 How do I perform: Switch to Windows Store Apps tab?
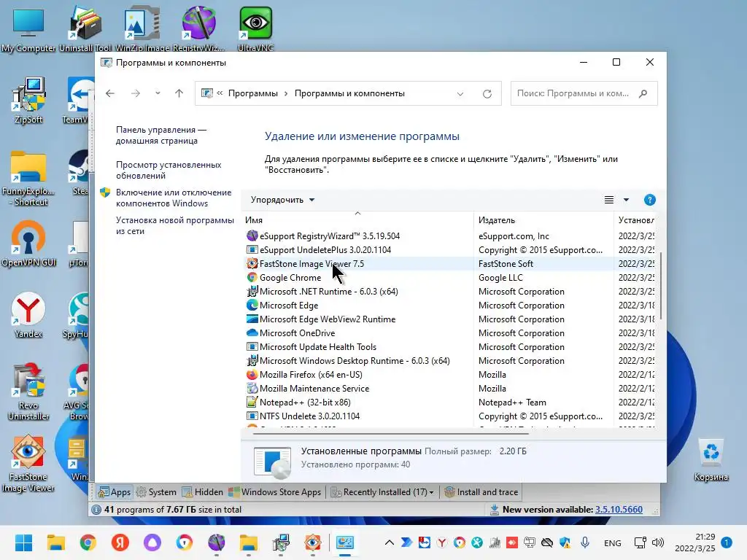click(x=275, y=492)
